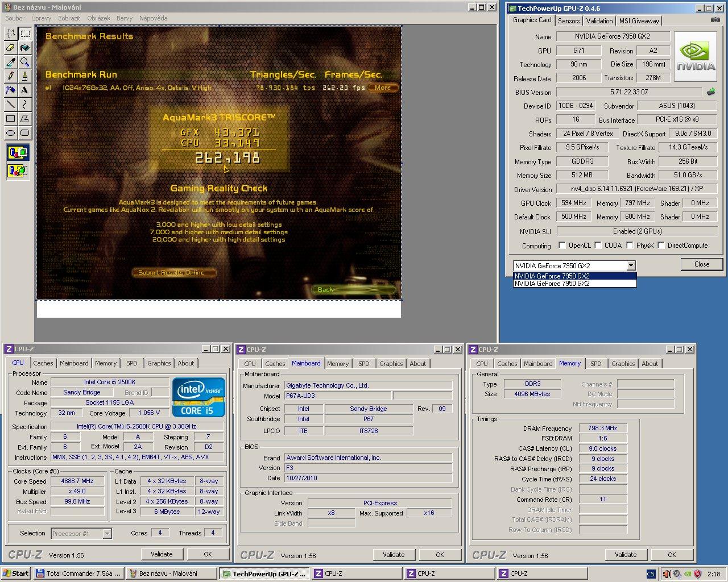Open the Zobrazit menu in Paint
Image resolution: width=728 pixels, height=582 pixels.
tap(69, 18)
